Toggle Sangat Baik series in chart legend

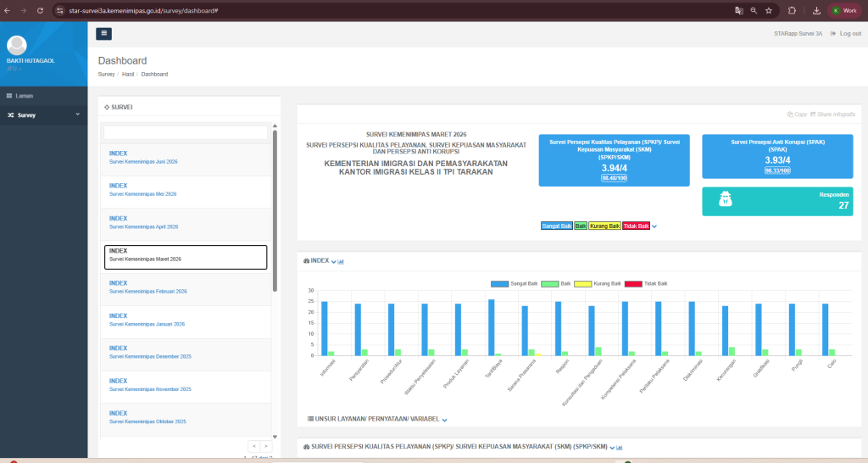[515, 283]
